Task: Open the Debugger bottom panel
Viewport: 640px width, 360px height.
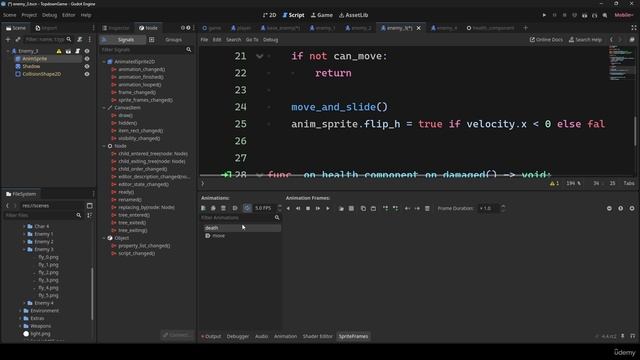Action: 238,336
